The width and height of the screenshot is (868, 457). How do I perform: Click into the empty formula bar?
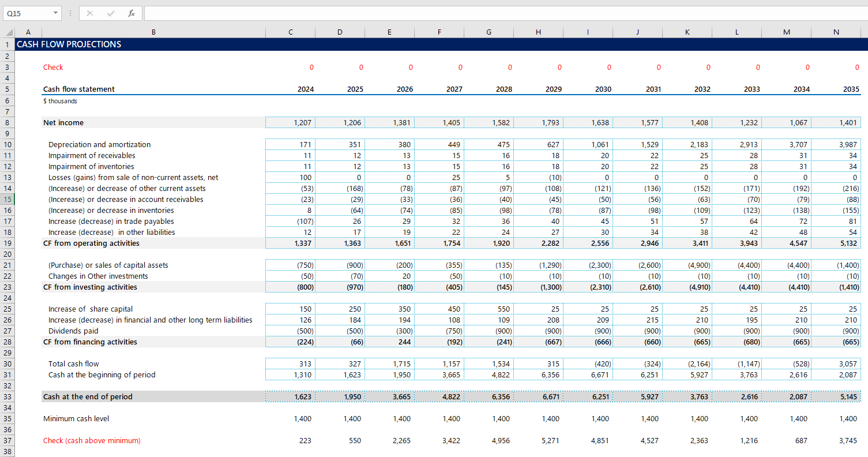[502, 13]
